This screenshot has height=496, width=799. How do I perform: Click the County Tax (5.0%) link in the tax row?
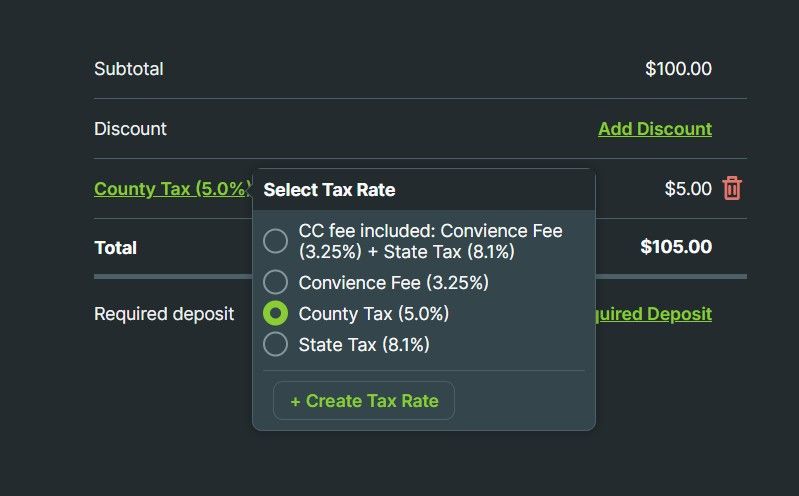coord(170,189)
